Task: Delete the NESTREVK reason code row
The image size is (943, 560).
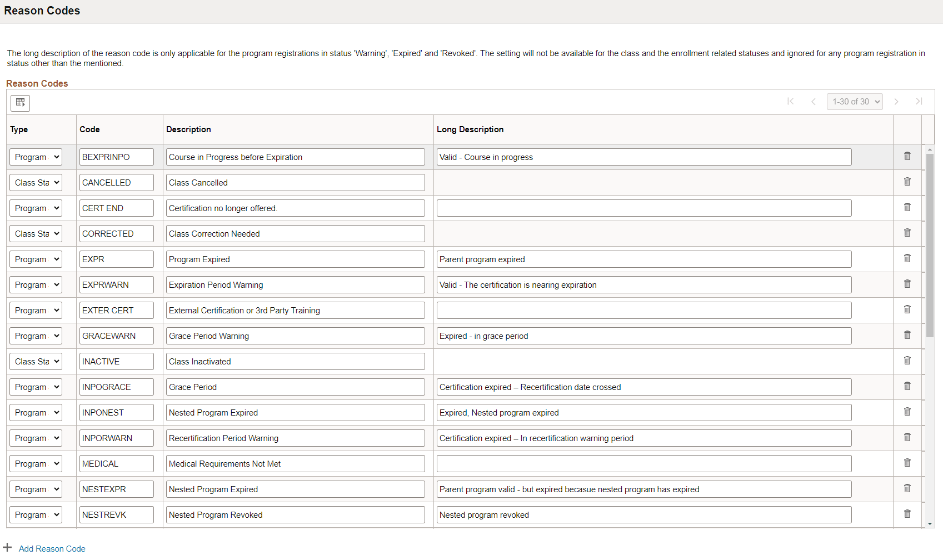Action: [907, 513]
